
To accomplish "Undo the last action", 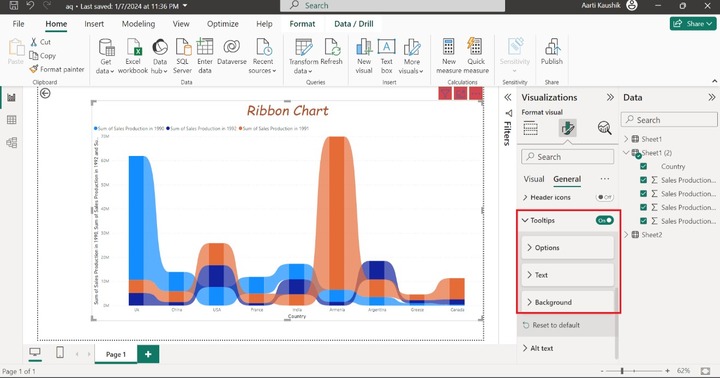I will point(30,6).
